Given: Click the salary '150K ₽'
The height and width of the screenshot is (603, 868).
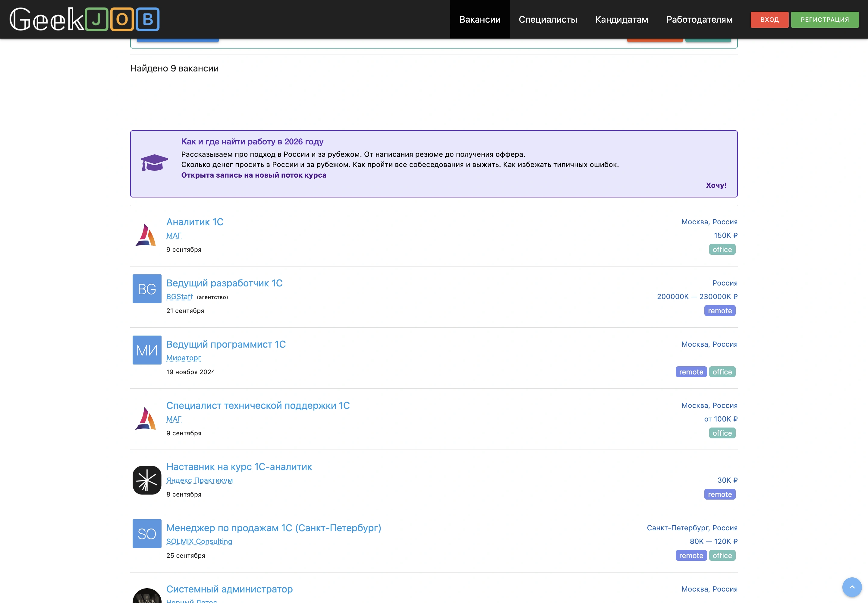Looking at the screenshot, I should click(x=726, y=235).
